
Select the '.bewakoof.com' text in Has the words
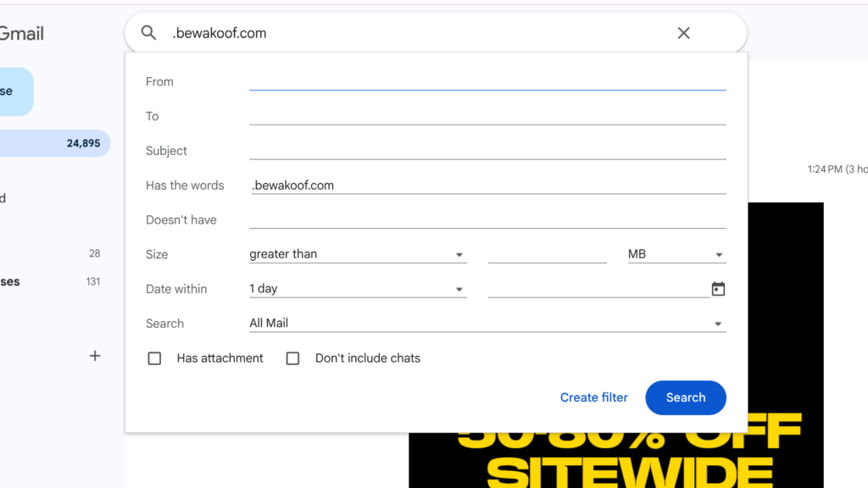click(292, 185)
